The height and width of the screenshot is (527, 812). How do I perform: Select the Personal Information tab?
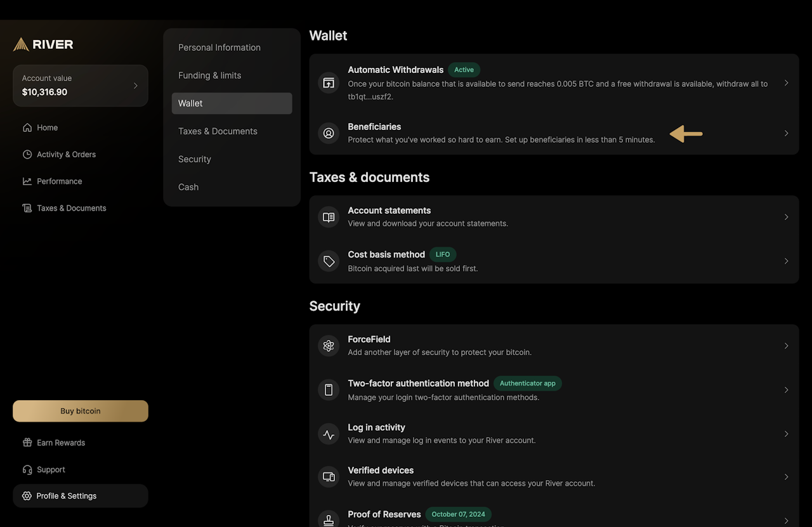[219, 48]
